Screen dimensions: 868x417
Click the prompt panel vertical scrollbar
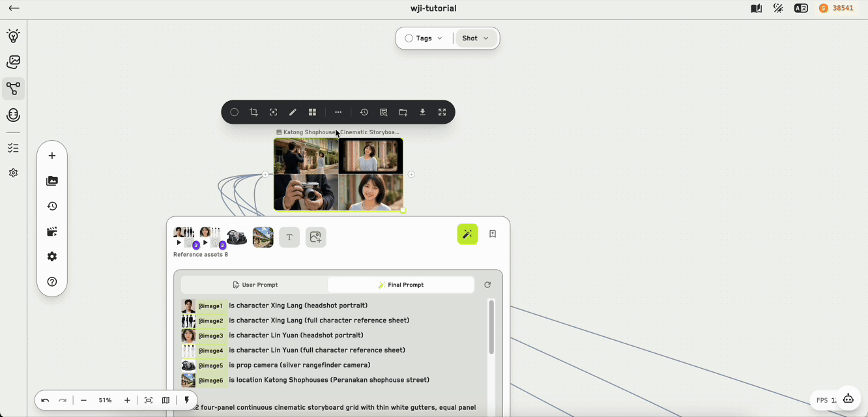tap(491, 327)
